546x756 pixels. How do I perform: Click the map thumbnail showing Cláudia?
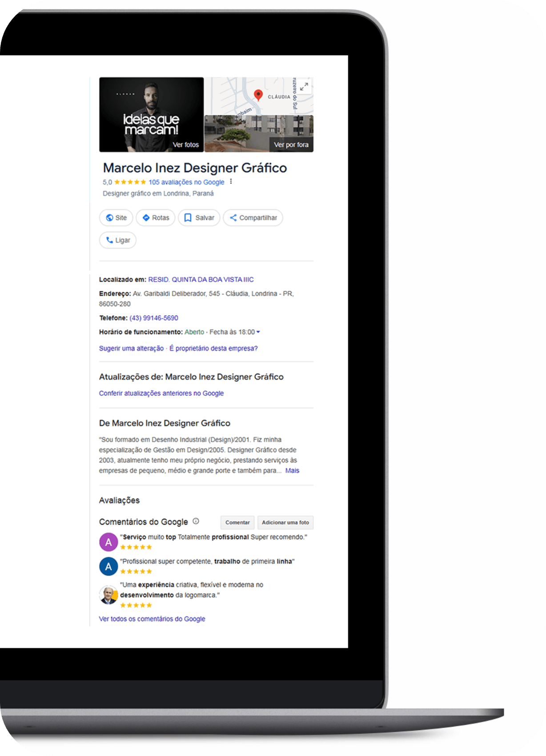259,96
